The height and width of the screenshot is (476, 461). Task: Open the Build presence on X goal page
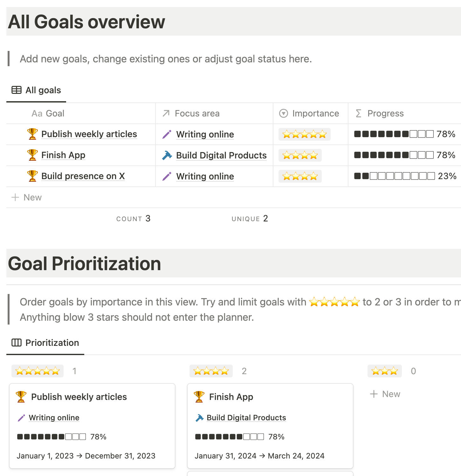tap(83, 176)
